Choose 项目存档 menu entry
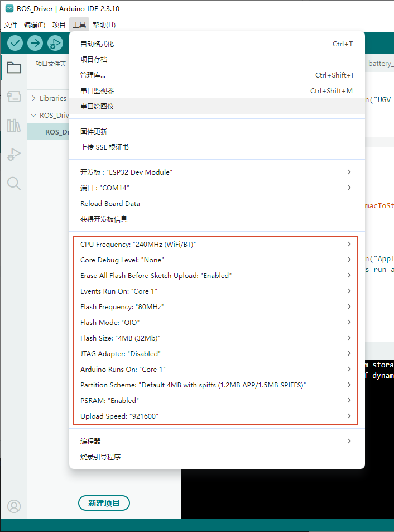 point(217,59)
